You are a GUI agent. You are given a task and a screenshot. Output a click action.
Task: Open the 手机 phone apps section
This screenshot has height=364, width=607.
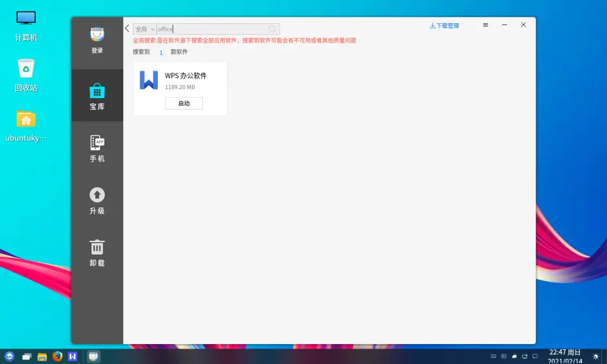[x=97, y=148]
